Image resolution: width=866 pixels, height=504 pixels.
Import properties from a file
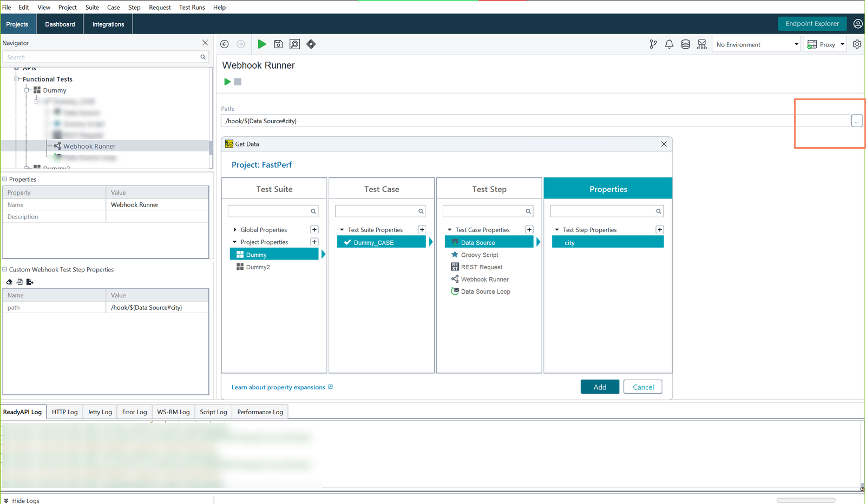pyautogui.click(x=19, y=282)
